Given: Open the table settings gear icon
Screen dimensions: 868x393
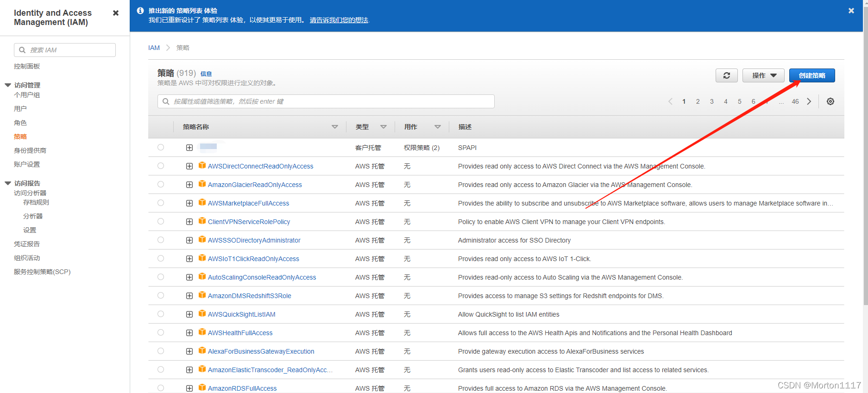Looking at the screenshot, I should point(830,101).
